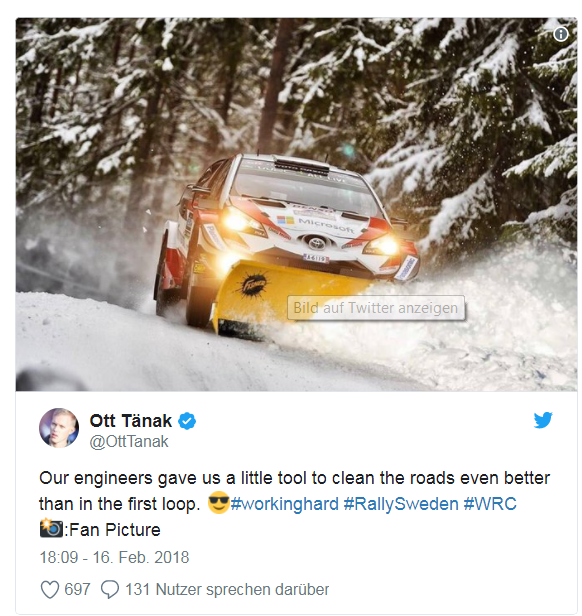Open the tweet timestamp 18:09 - 16. Feb. 2018
This screenshot has height=616, width=582.
114,557
